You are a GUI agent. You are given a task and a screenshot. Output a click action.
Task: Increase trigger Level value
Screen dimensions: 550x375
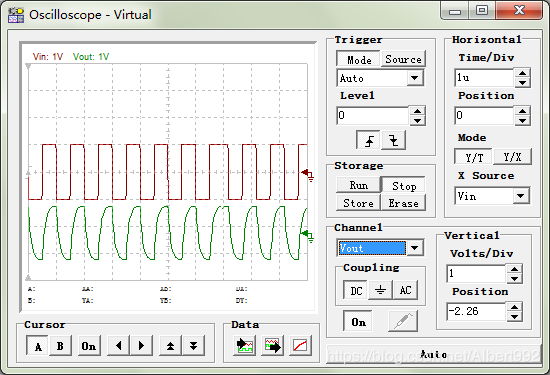(x=417, y=111)
